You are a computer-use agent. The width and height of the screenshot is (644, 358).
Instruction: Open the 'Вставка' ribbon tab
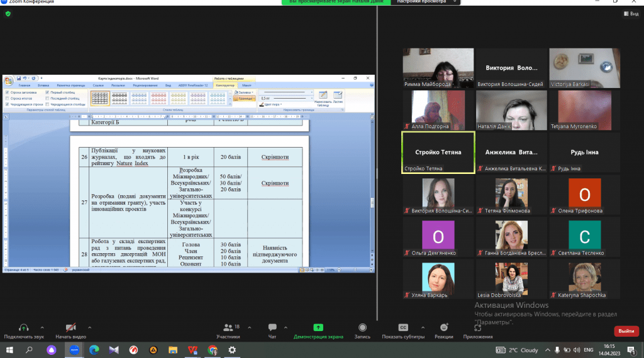click(x=43, y=85)
